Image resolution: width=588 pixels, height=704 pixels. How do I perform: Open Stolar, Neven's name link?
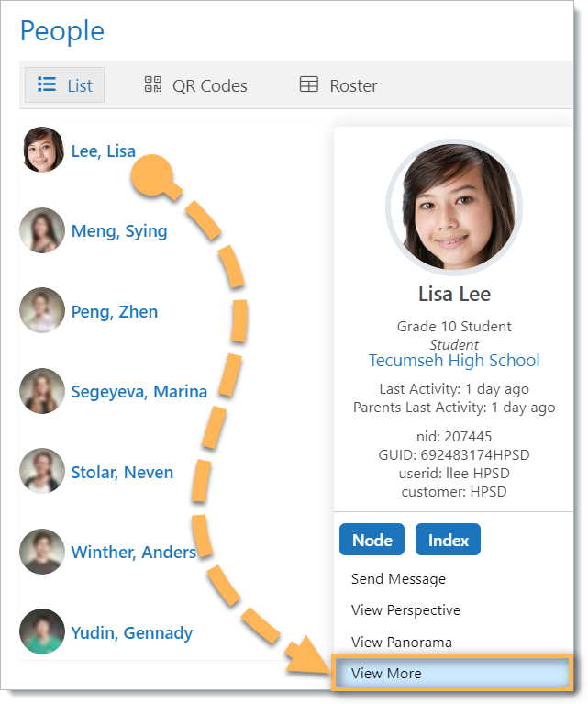pyautogui.click(x=122, y=473)
